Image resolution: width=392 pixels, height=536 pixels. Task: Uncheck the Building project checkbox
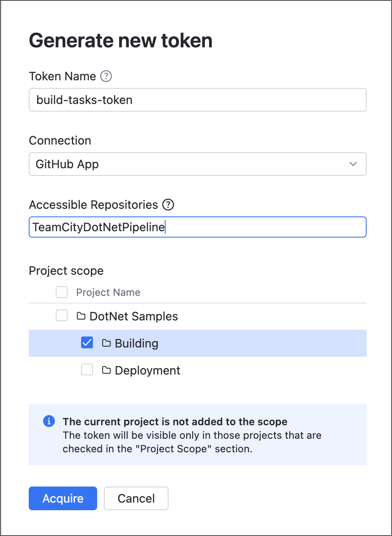(87, 342)
